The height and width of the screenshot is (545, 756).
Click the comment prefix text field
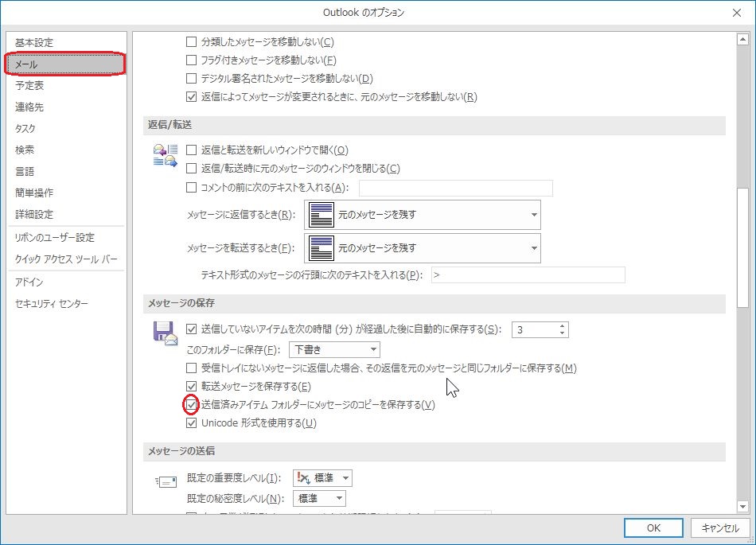point(456,188)
